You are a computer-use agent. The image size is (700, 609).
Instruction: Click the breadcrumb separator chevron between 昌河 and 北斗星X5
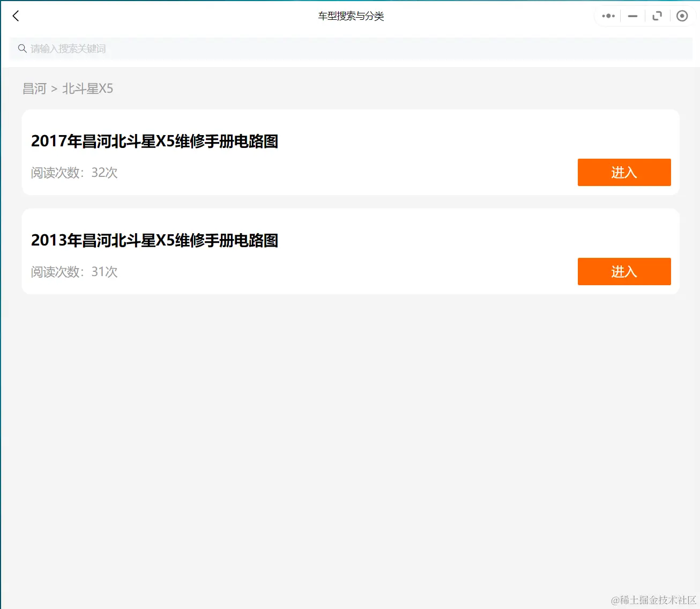54,88
